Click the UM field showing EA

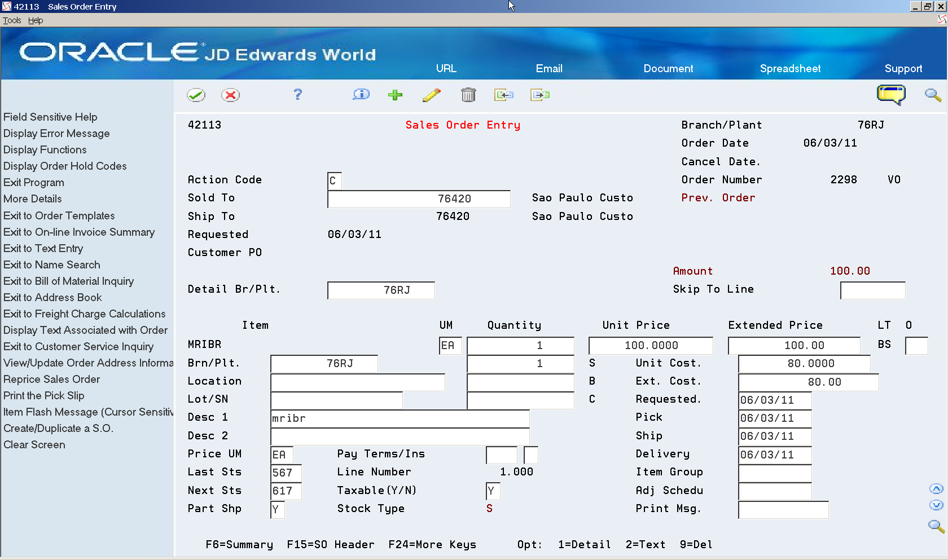click(450, 345)
